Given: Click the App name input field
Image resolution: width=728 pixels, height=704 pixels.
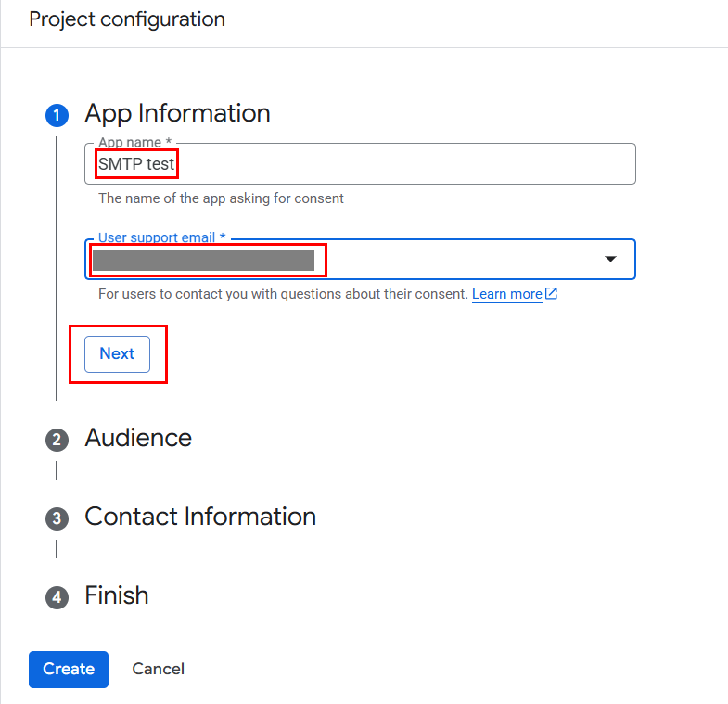Looking at the screenshot, I should click(360, 163).
